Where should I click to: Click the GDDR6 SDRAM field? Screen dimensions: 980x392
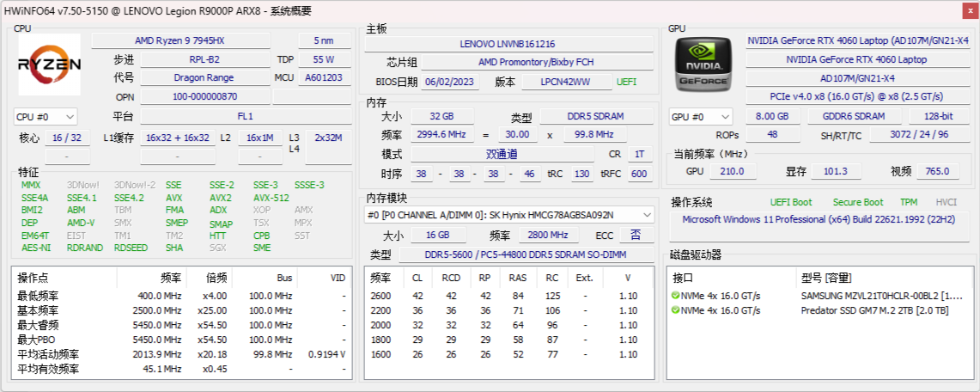coord(855,116)
